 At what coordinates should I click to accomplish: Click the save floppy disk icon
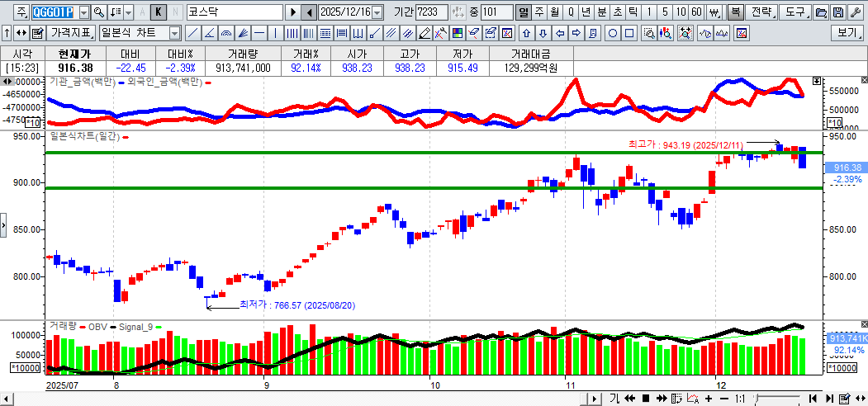837,12
